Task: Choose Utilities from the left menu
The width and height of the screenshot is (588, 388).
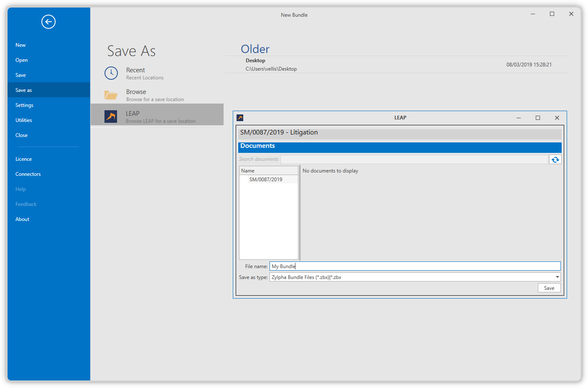Action: coord(24,120)
